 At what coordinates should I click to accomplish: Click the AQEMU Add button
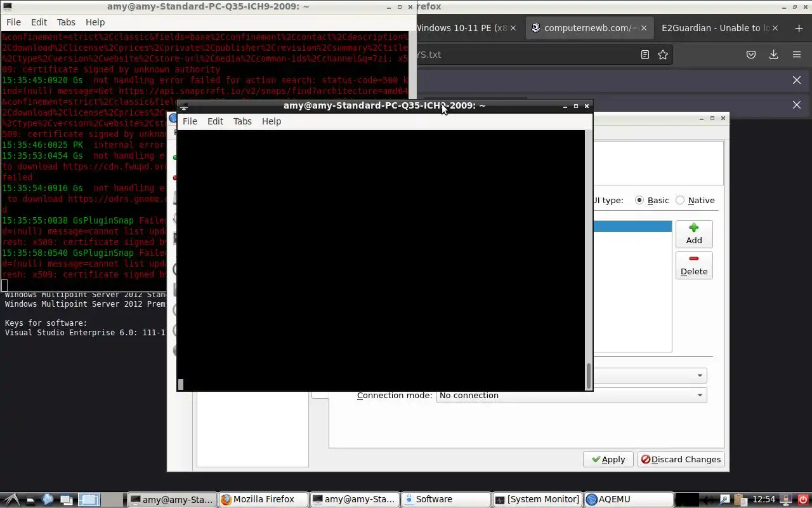(694, 234)
